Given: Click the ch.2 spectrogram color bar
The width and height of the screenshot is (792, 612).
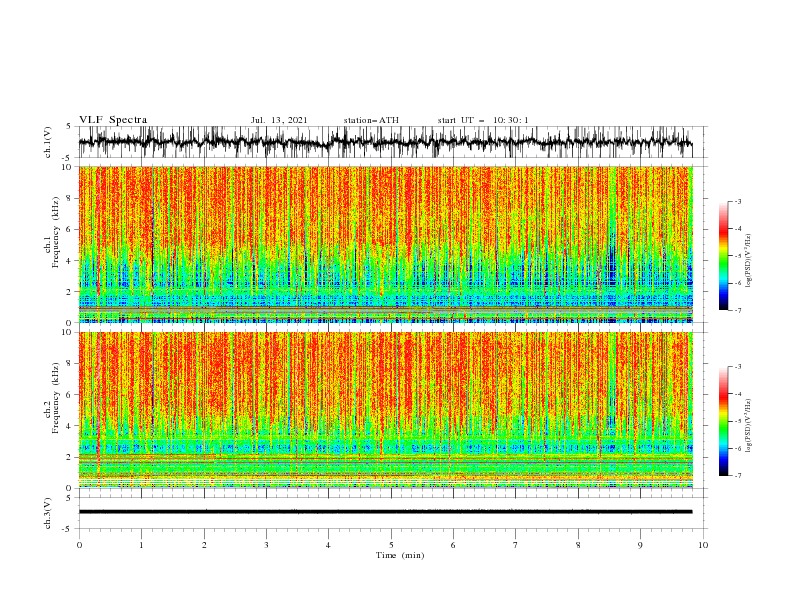Looking at the screenshot, I should coord(723,421).
